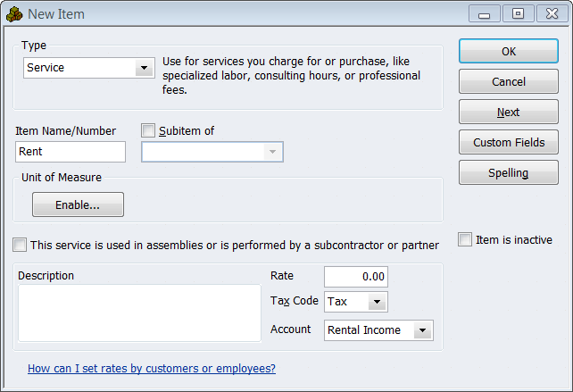
Task: Click the Cancel button
Action: (x=509, y=82)
